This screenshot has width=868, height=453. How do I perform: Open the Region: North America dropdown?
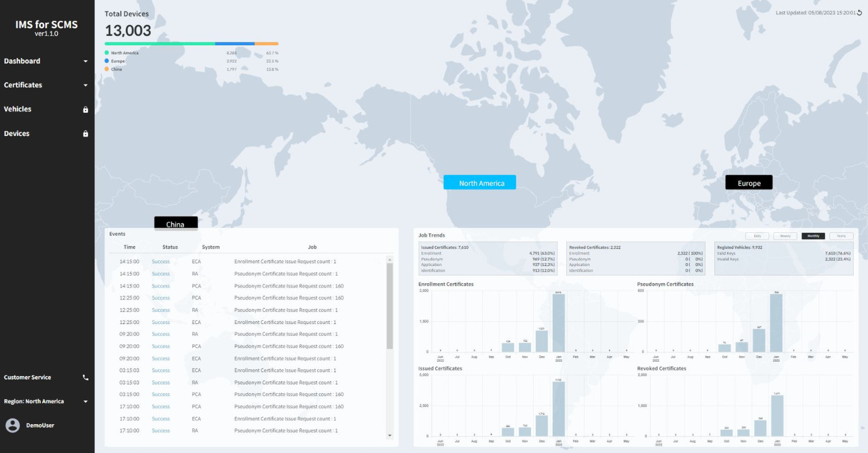(86, 402)
